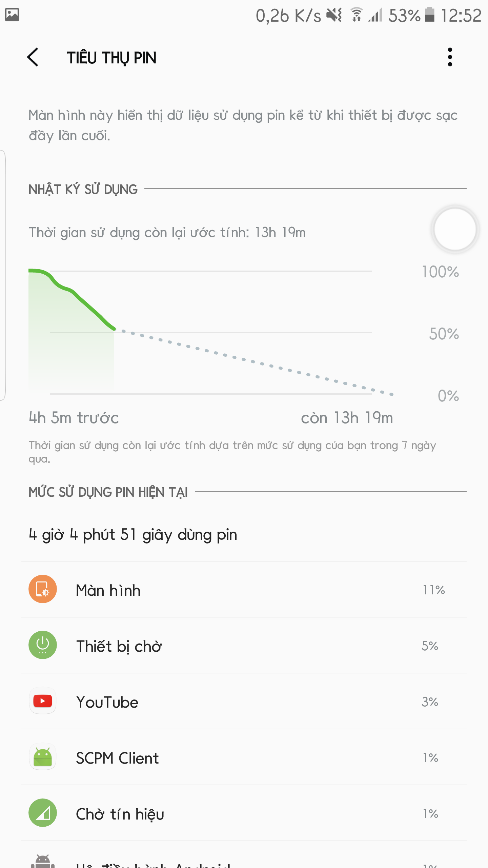The image size is (488, 868).
Task: Tap the Chờ tín hiệu signal icon
Action: point(43,813)
